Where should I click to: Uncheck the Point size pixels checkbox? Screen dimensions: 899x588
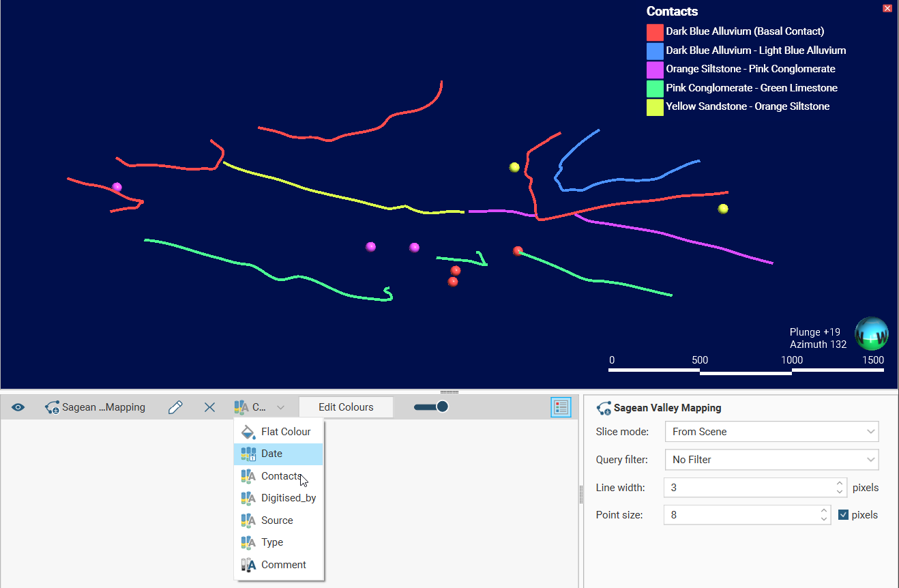pos(843,515)
